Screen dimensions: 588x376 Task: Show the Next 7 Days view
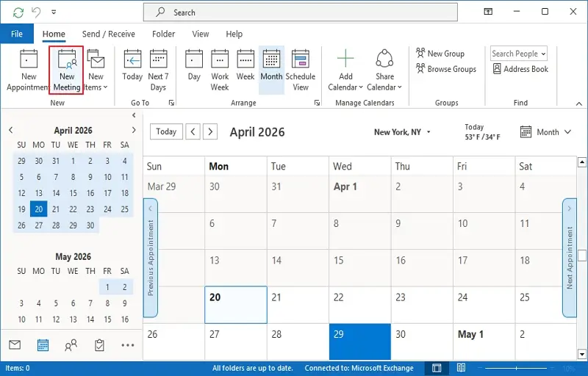(x=158, y=70)
